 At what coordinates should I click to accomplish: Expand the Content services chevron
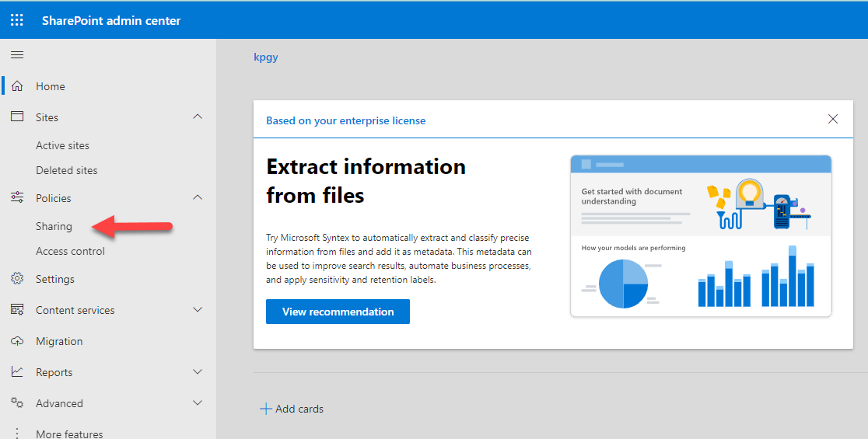point(198,309)
